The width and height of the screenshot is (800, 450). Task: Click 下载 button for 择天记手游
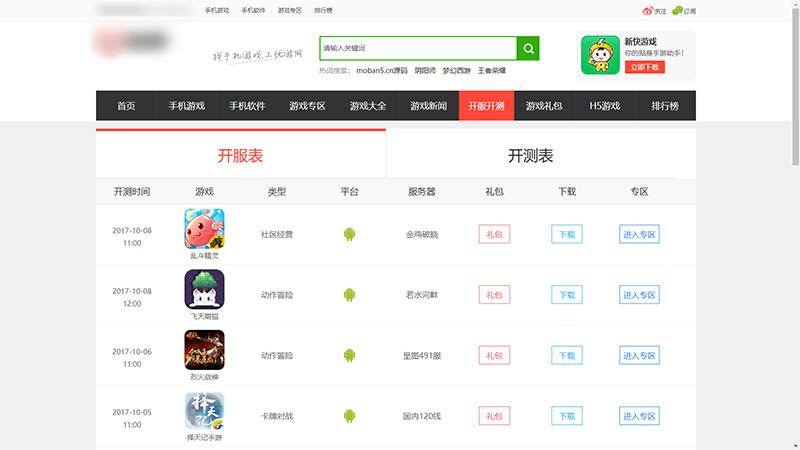pyautogui.click(x=567, y=416)
